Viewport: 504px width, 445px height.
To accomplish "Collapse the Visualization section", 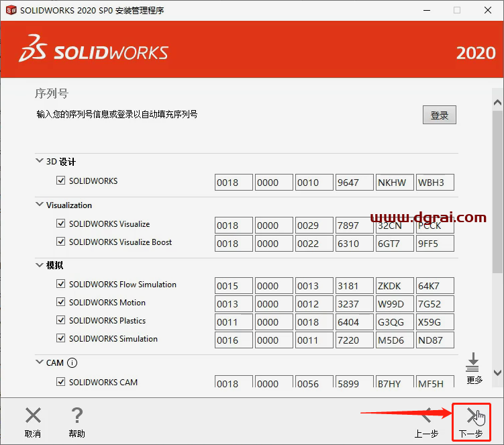I will point(39,204).
